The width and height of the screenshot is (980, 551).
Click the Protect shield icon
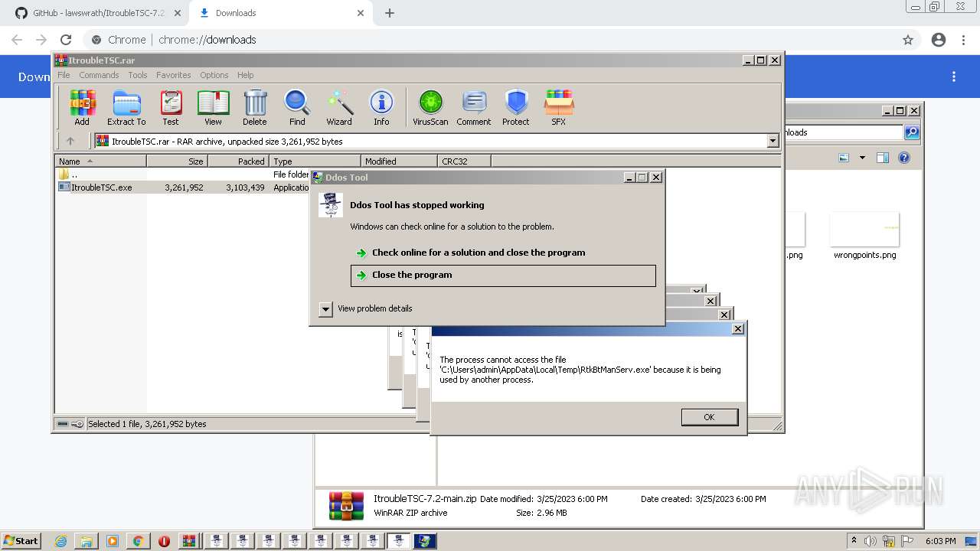coord(516,107)
